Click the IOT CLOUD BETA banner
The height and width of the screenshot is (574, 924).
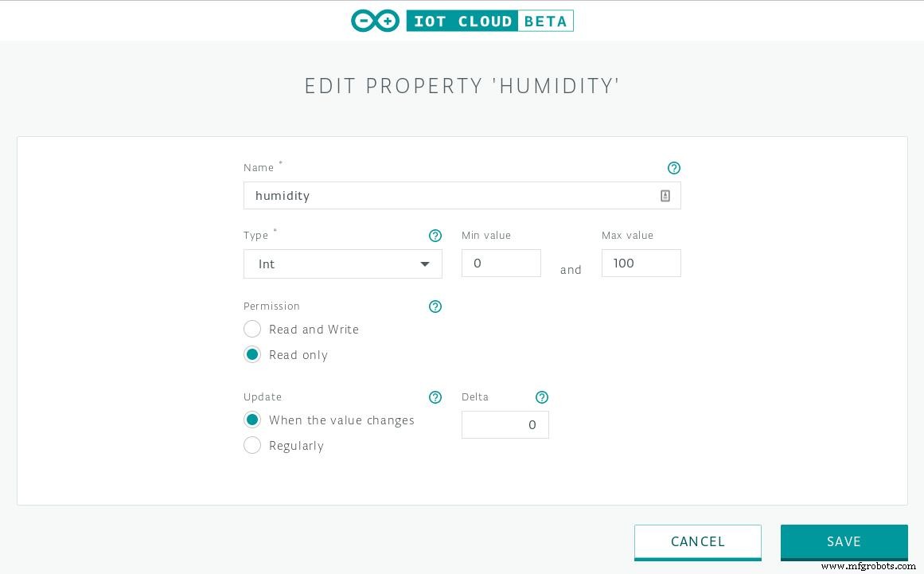pos(490,21)
